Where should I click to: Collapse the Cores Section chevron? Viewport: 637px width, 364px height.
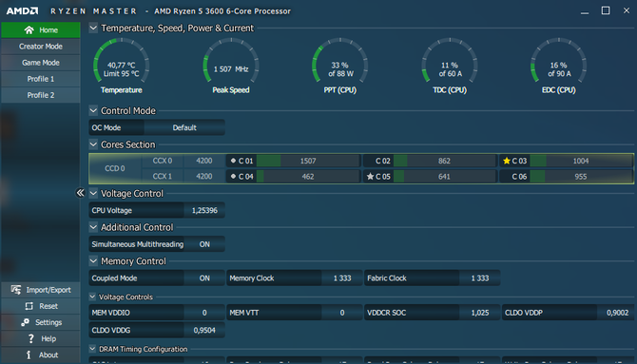pyautogui.click(x=93, y=144)
